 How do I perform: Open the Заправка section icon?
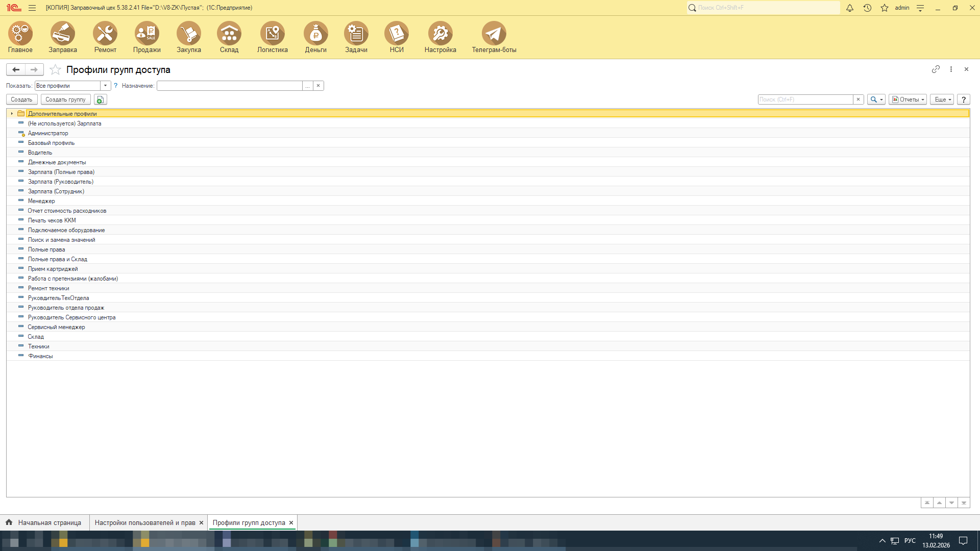point(63,34)
